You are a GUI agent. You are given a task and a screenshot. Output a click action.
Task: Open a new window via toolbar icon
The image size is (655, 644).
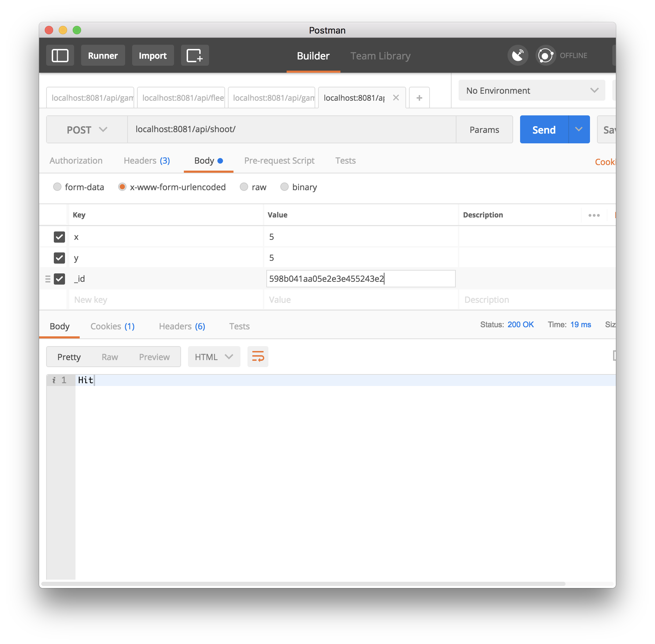tap(195, 55)
